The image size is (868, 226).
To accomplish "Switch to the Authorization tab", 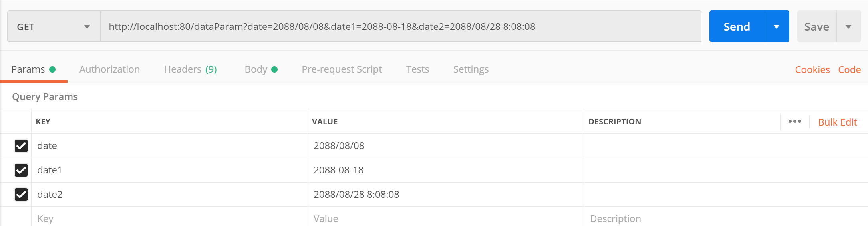I will point(109,69).
